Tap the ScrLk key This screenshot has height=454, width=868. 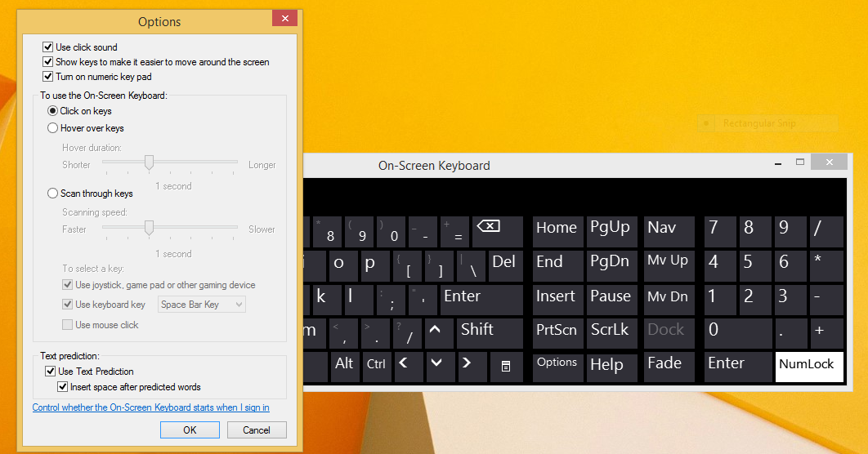[611, 333]
